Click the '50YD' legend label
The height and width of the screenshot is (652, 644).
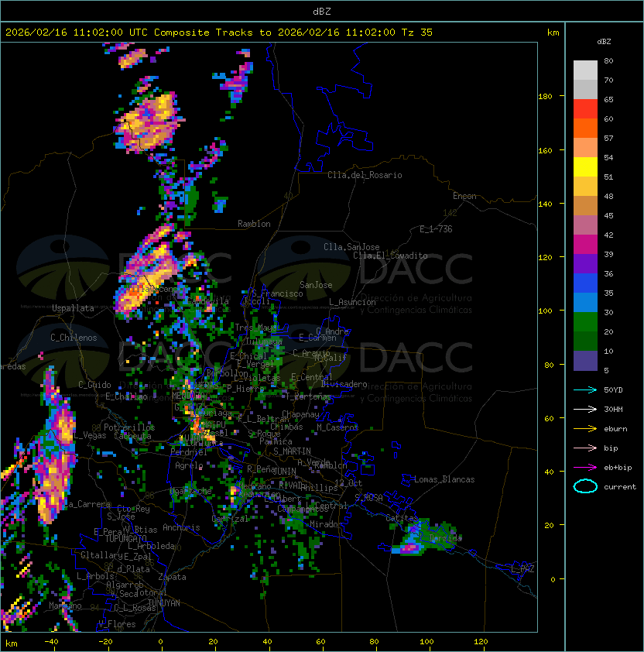pos(613,389)
